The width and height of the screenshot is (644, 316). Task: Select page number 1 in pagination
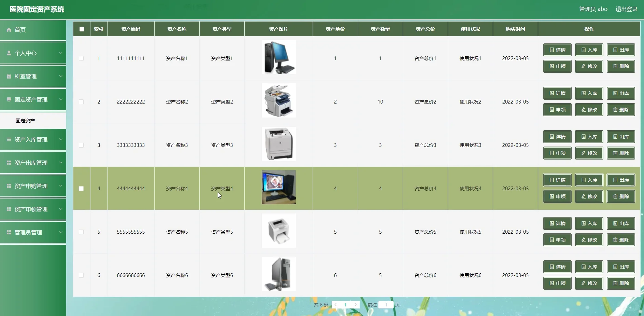point(345,305)
